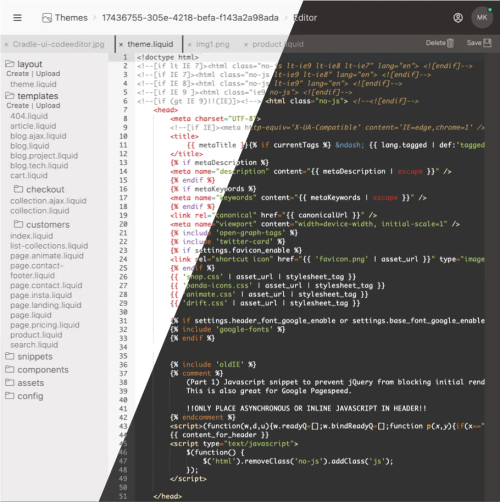Click the templates folder icon
500x502 pixels.
coord(10,96)
